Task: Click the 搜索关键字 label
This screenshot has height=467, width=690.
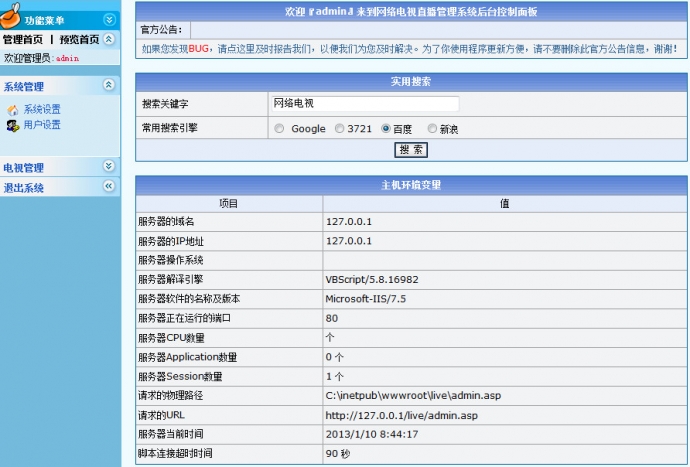Action: (165, 104)
